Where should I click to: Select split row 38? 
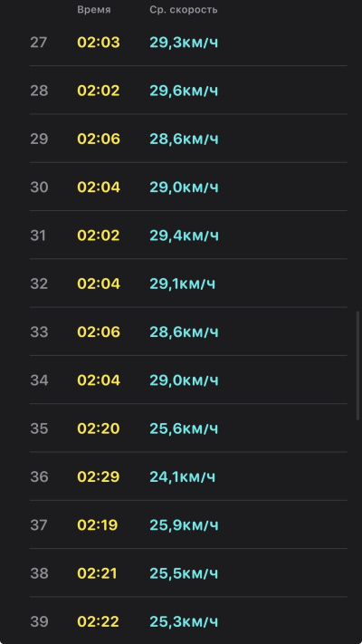pyautogui.click(x=188, y=573)
